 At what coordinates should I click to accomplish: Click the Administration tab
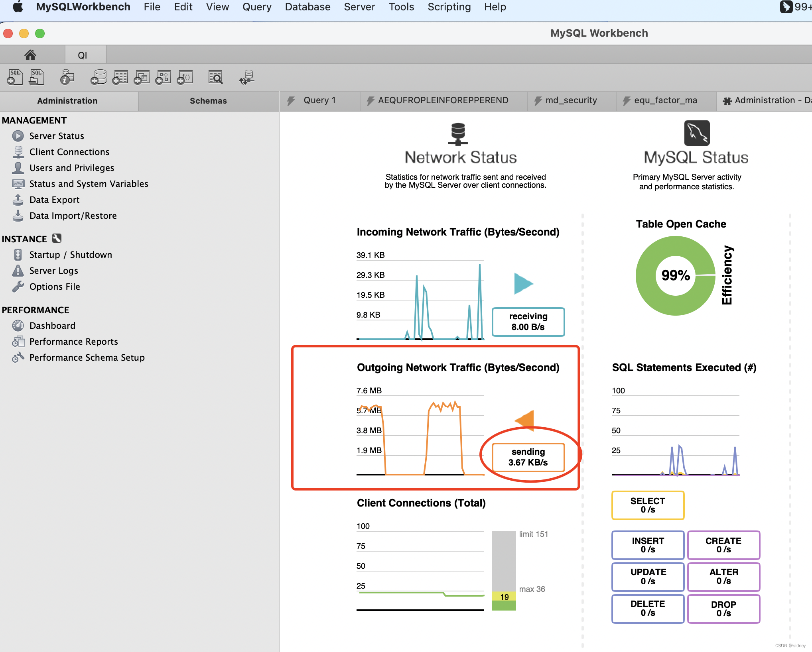67,101
